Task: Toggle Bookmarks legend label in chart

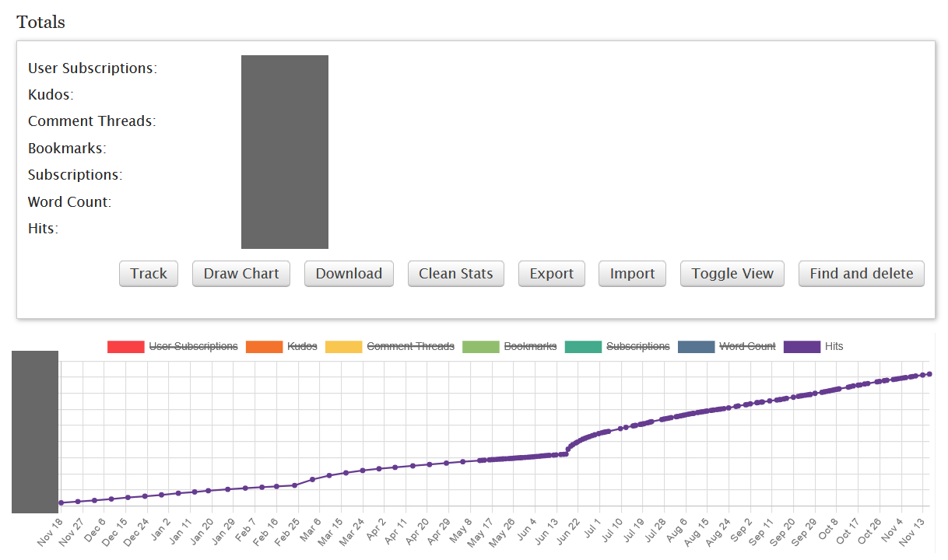Action: pos(530,346)
